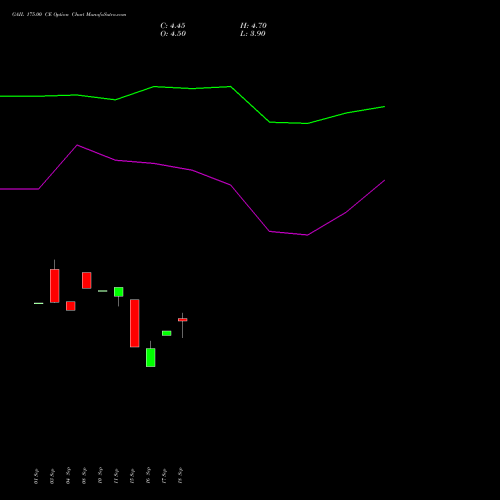Select the long red candle for 15 Sep

[x=135, y=323]
